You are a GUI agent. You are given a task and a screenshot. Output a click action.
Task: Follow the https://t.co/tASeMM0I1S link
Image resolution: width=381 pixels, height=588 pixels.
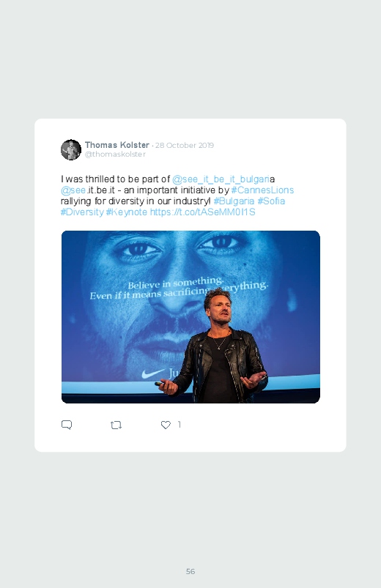coord(203,212)
